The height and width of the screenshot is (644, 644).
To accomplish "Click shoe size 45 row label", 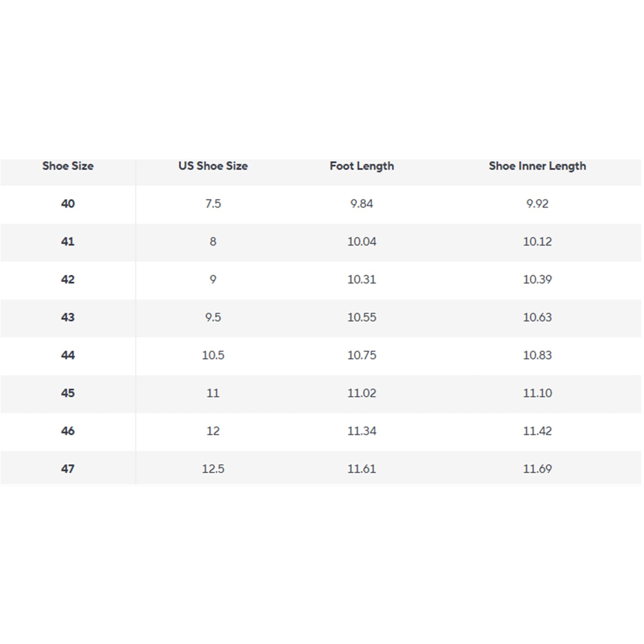I will [68, 393].
